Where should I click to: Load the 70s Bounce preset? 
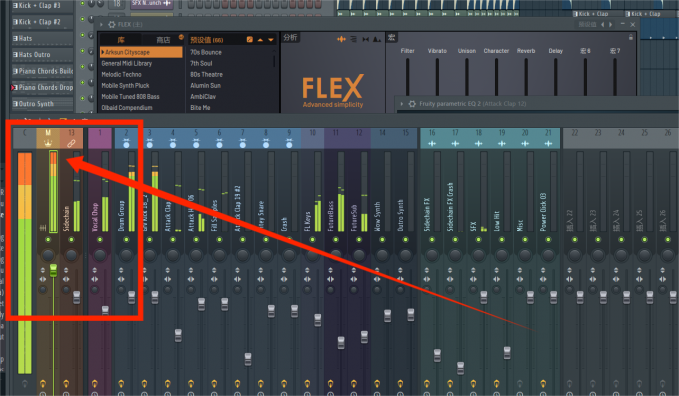coord(206,52)
